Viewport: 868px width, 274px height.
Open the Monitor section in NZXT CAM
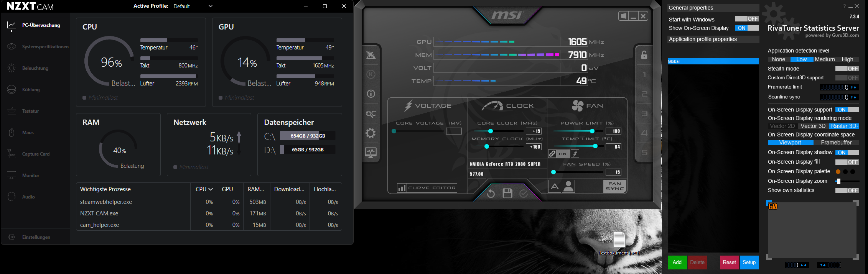pos(23,176)
